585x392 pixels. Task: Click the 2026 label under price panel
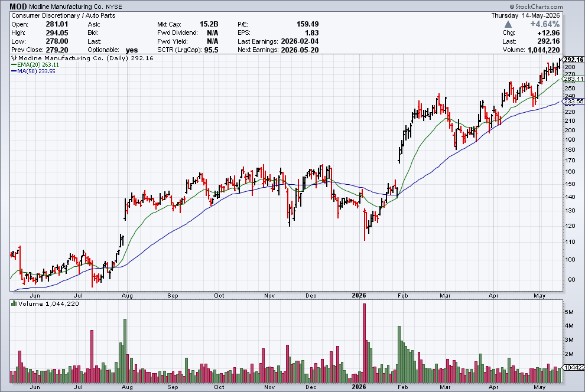click(x=359, y=296)
